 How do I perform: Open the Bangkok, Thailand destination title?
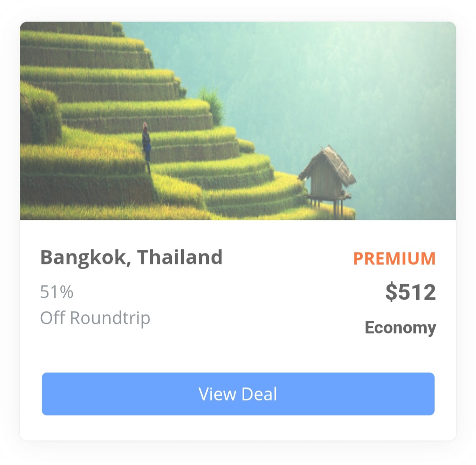131,258
